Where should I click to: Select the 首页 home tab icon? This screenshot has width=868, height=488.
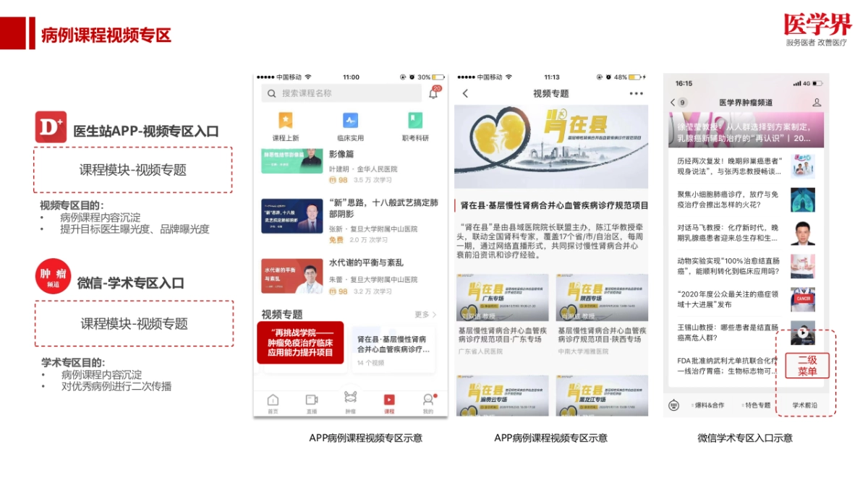[273, 399]
